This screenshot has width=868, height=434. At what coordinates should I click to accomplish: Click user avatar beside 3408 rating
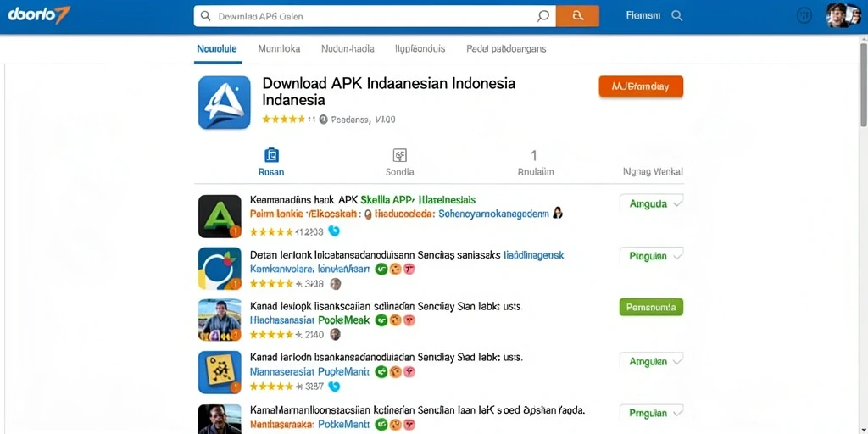point(336,284)
